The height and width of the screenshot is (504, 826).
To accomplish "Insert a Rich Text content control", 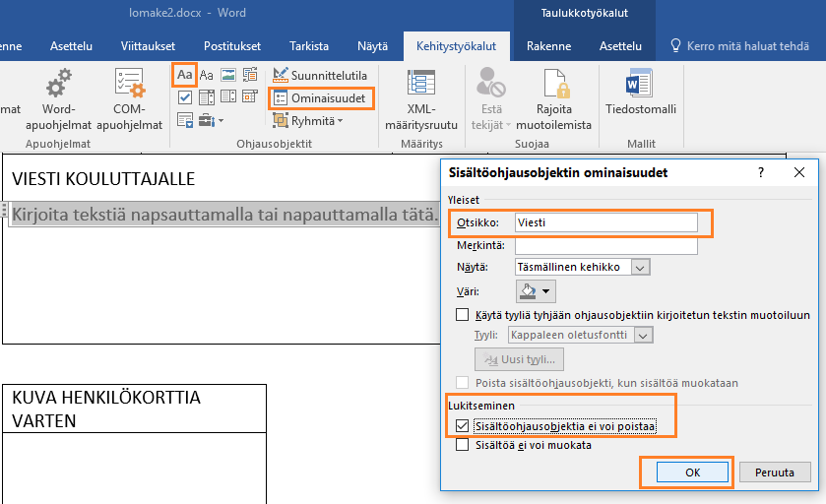I will pyautogui.click(x=184, y=75).
